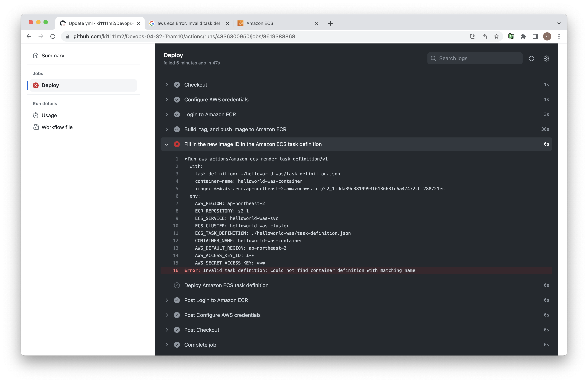Screen dimensions: 588x383
Task: Open the Usage run details link
Action: tap(49, 115)
